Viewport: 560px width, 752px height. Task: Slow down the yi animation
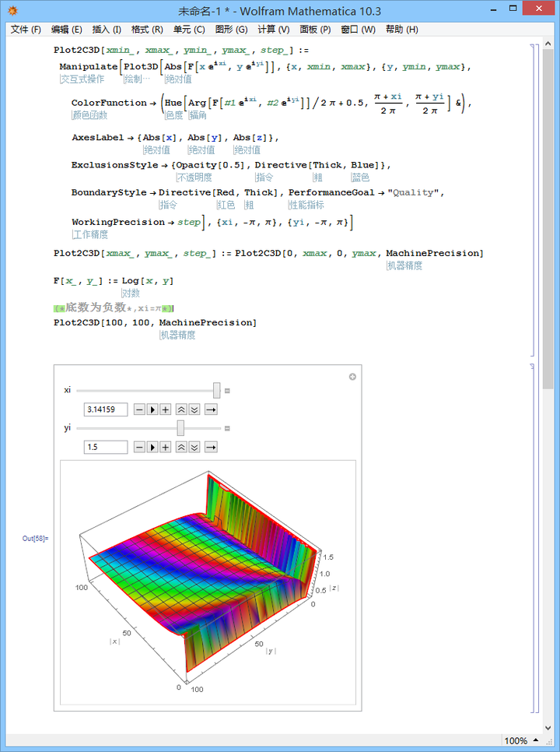(194, 447)
